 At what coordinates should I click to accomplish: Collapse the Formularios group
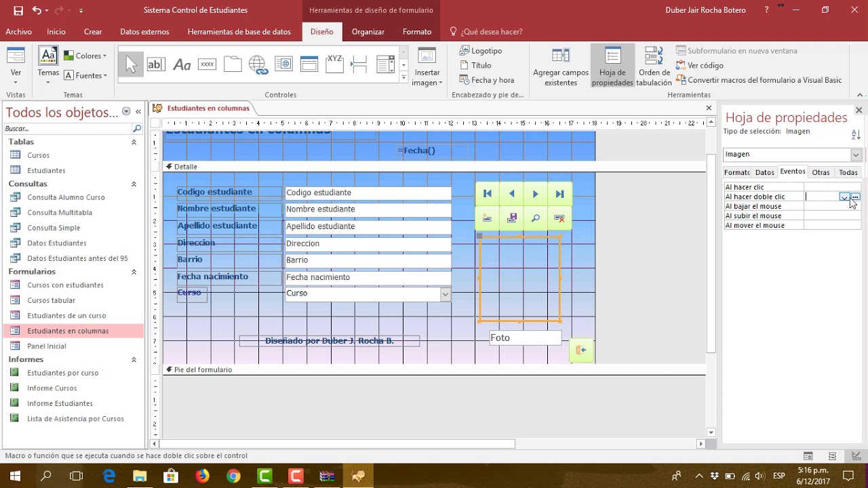[134, 272]
